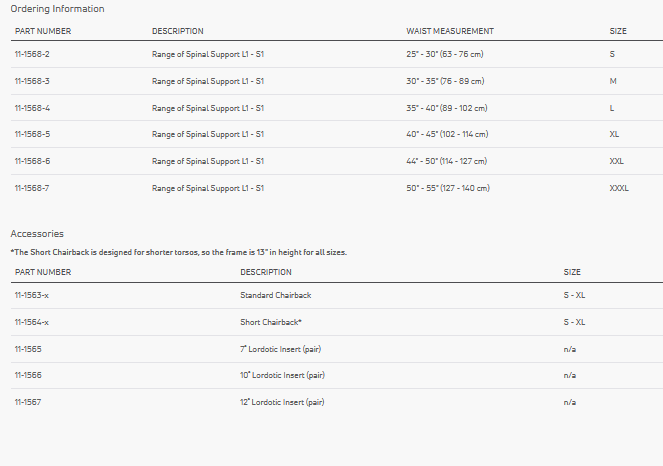
Task: Select the Standard Chairback description
Action: [276, 296]
